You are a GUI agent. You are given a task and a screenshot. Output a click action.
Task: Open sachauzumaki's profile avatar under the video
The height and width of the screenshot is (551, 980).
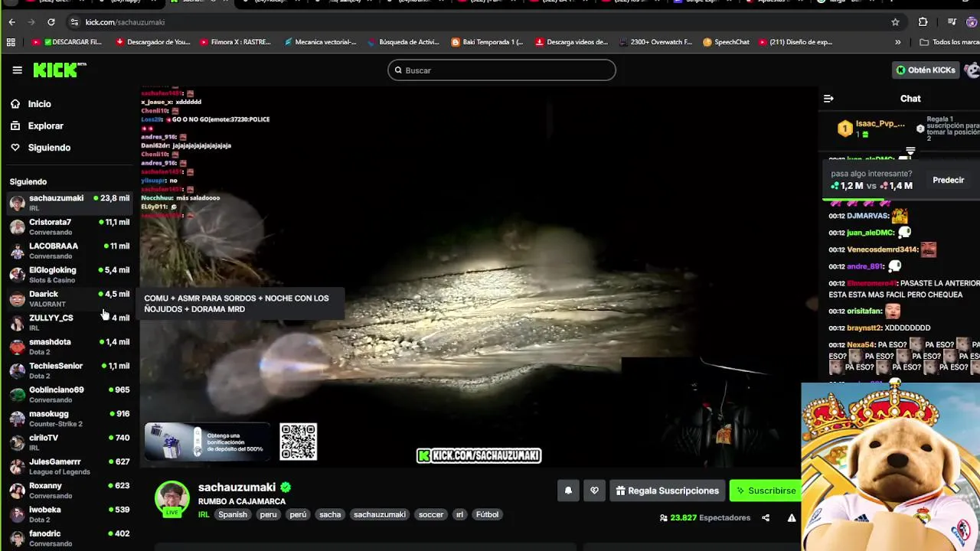tap(172, 498)
